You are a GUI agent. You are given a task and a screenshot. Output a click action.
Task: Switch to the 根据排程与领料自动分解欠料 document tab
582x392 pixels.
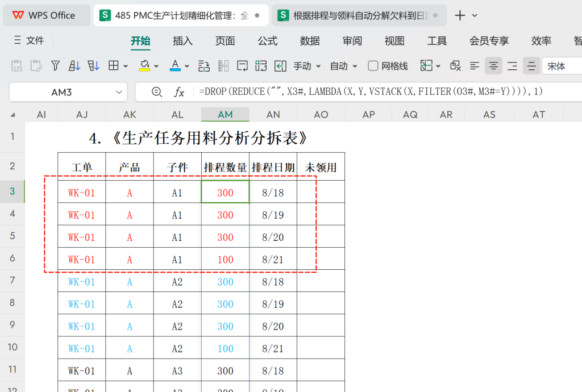[x=359, y=15]
